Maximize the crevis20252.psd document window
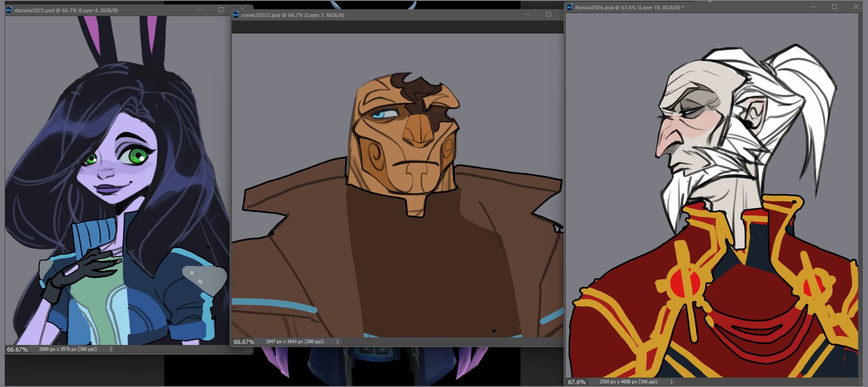The height and width of the screenshot is (387, 868). 548,14
